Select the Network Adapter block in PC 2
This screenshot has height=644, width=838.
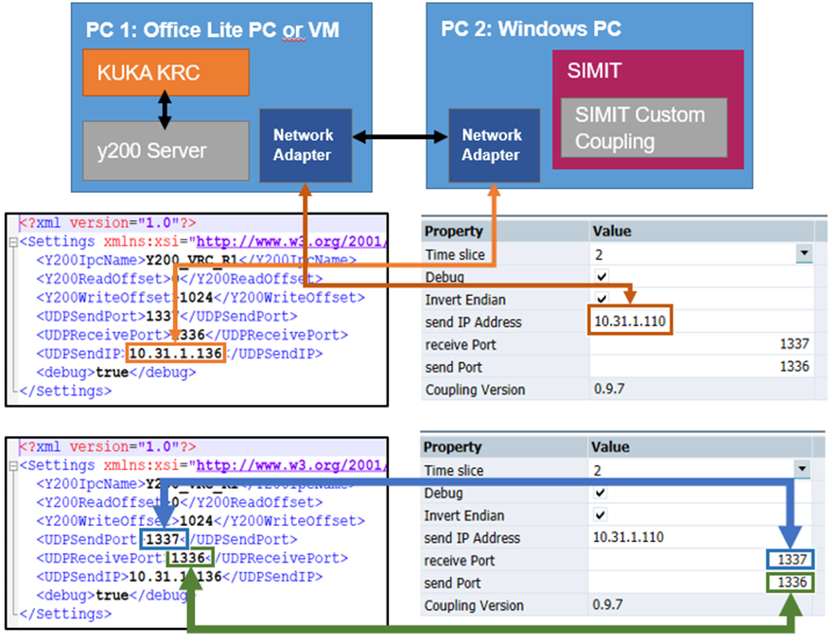pos(495,146)
